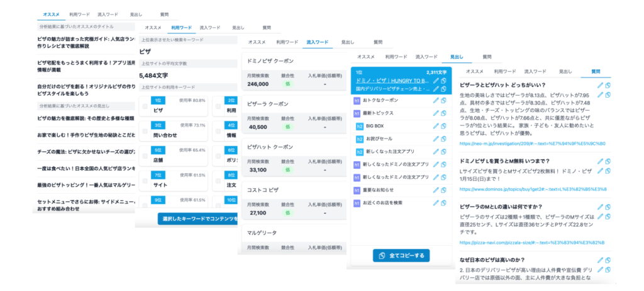This screenshot has height=291, width=644.
Task: Edit the BIG BOX h2 heading
Action: coord(436,126)
